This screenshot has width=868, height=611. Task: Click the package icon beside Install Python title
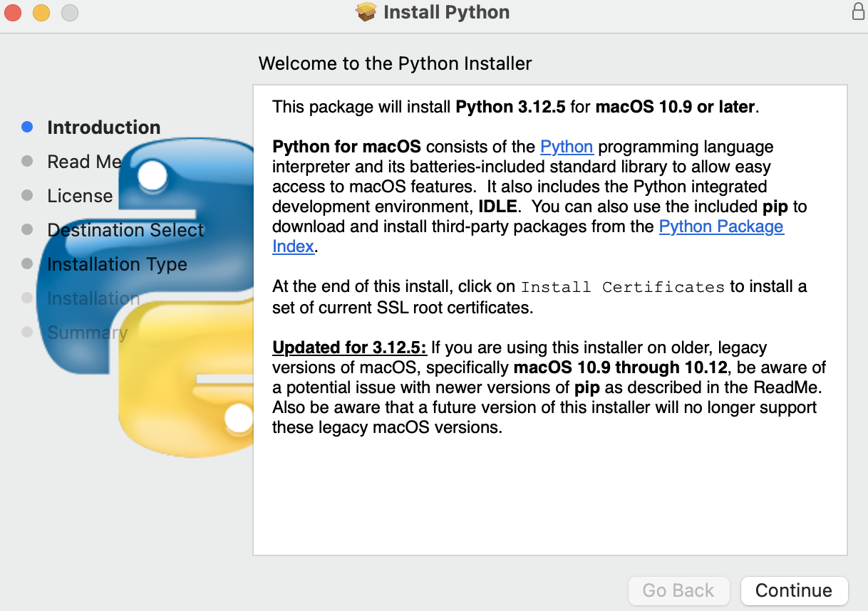click(365, 12)
